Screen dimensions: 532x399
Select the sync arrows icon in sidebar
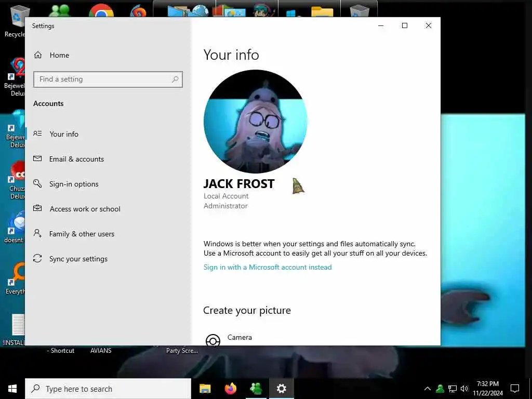click(37, 259)
